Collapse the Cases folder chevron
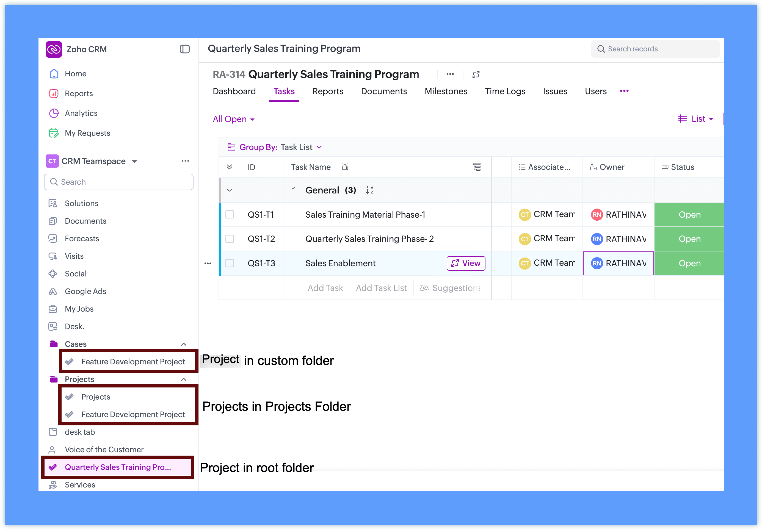762x532 pixels. (x=184, y=344)
